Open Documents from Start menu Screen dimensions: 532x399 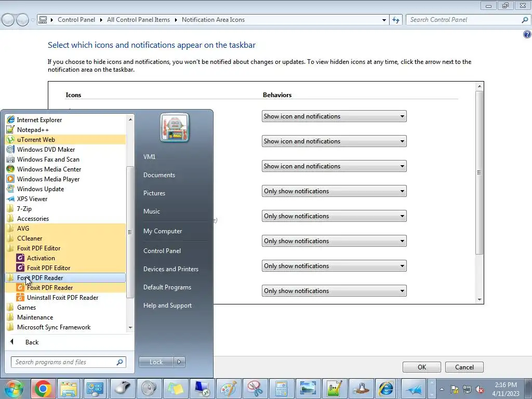[x=159, y=175]
